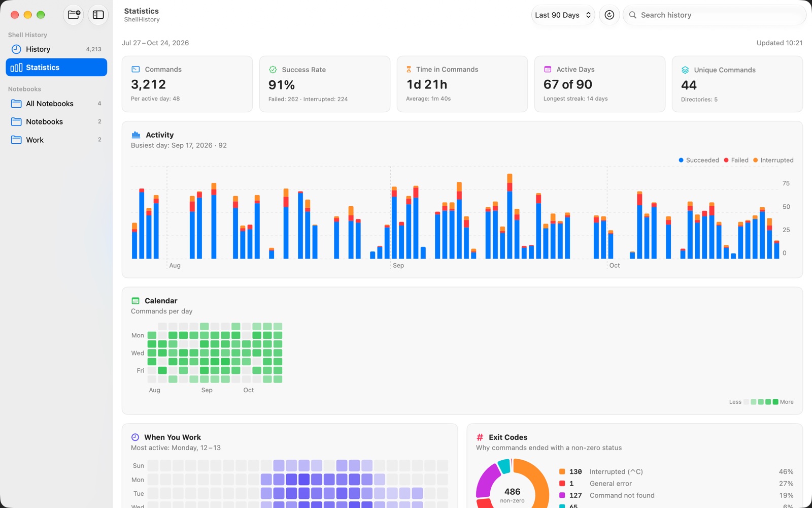Image resolution: width=812 pixels, height=508 pixels.
Task: Click the exit codes donut chart center
Action: point(513,495)
